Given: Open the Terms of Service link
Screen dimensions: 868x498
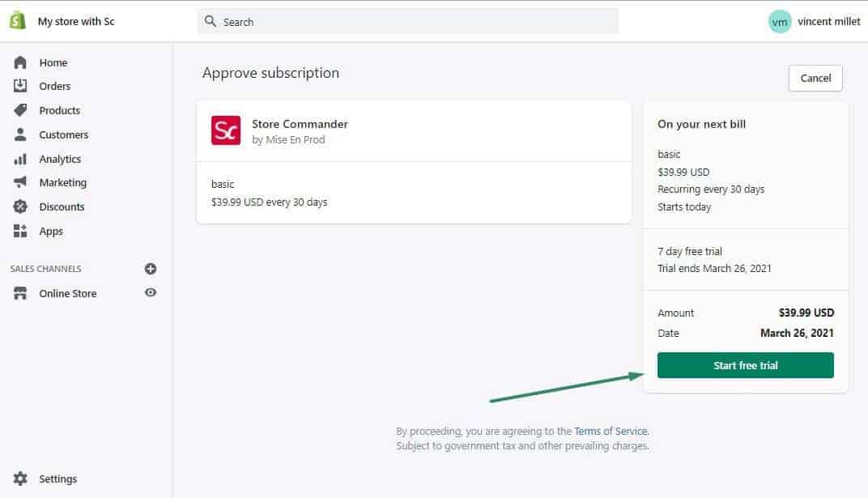Looking at the screenshot, I should point(611,431).
